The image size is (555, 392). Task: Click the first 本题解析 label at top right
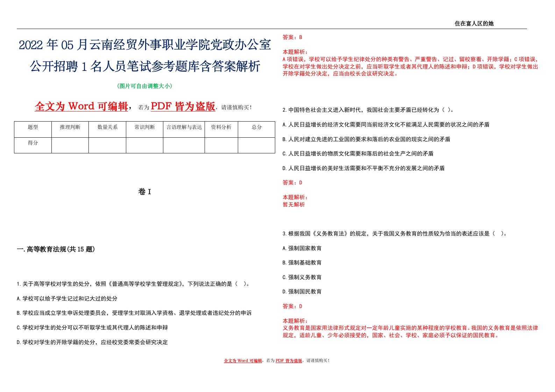pos(295,52)
